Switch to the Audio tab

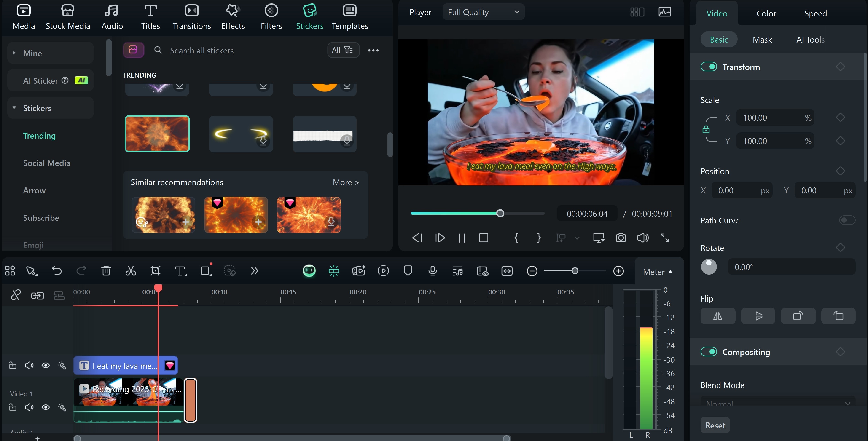112,17
